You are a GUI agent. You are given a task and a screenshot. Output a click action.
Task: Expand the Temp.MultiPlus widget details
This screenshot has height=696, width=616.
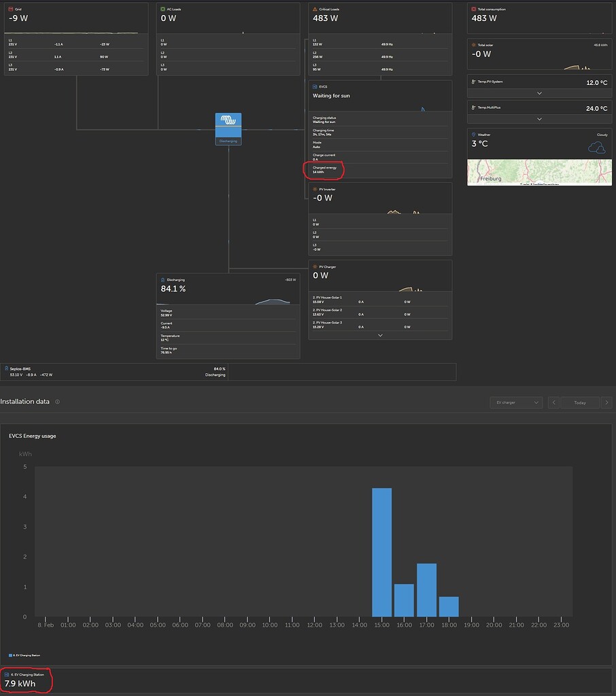pos(538,119)
